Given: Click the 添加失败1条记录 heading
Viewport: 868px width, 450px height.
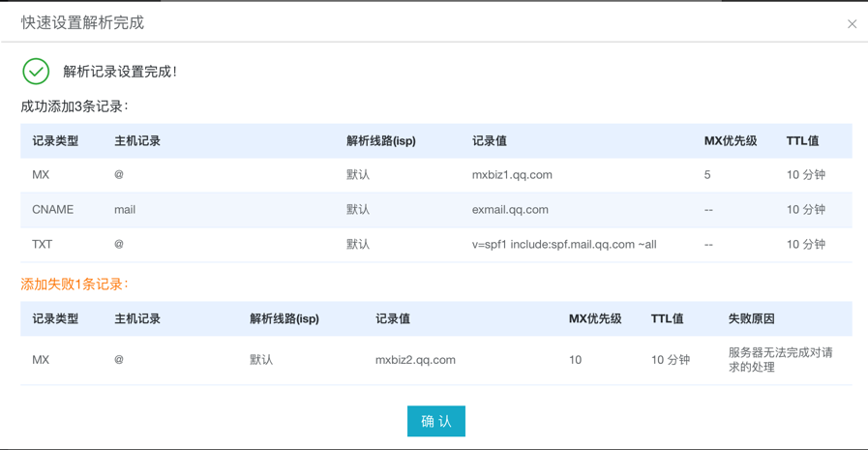Looking at the screenshot, I should (75, 284).
